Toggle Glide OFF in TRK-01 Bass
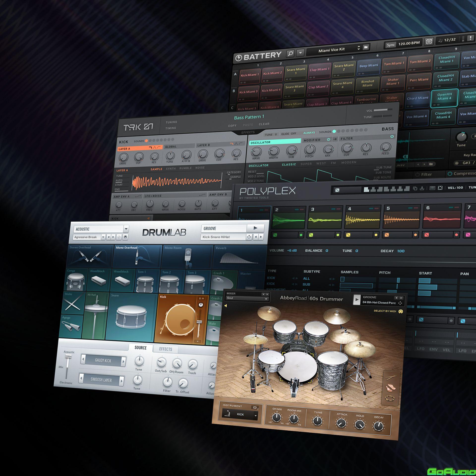 tap(289, 134)
